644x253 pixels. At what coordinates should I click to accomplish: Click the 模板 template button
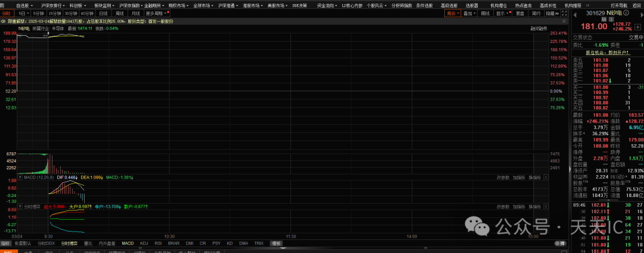pyautogui.click(x=275, y=243)
